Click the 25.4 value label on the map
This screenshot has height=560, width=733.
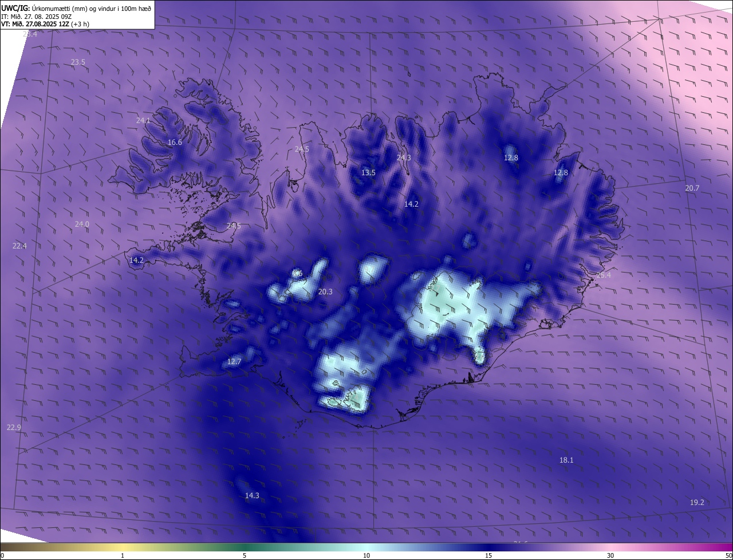click(x=604, y=275)
